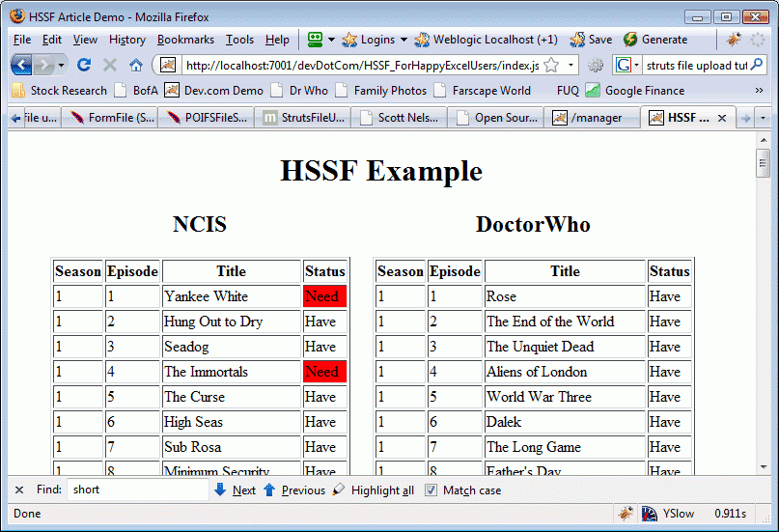
Task: Open the Dr Who bookmark
Action: click(299, 91)
